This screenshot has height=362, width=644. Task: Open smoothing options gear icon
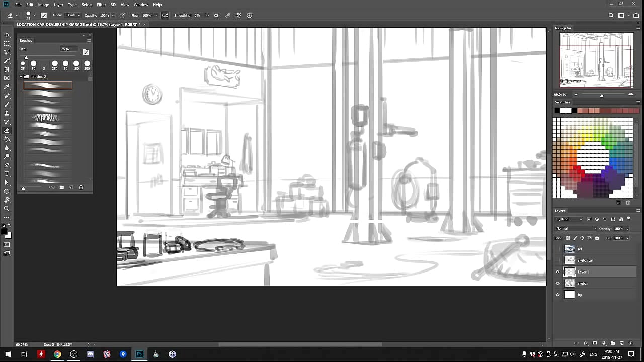tap(216, 15)
